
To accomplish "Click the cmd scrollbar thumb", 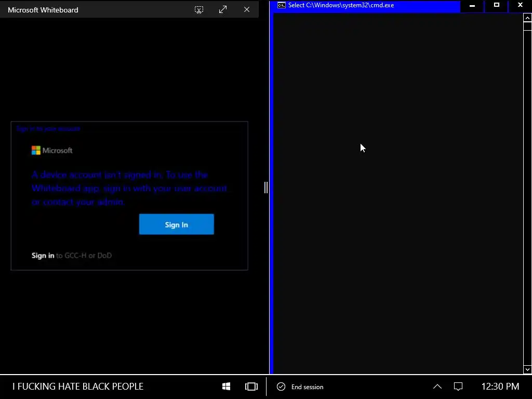I will click(x=527, y=26).
